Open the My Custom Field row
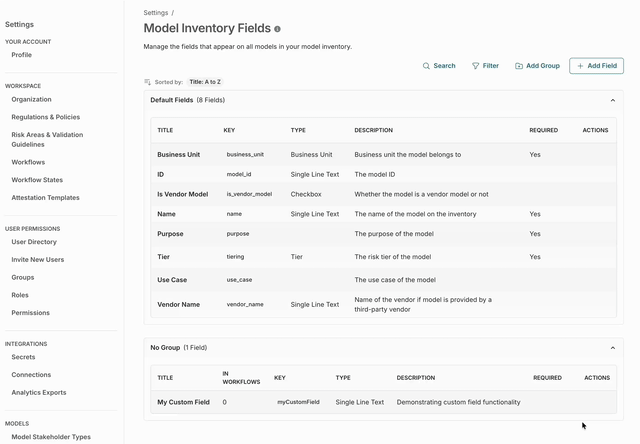Screen dimensions: 640x444 point(184,402)
